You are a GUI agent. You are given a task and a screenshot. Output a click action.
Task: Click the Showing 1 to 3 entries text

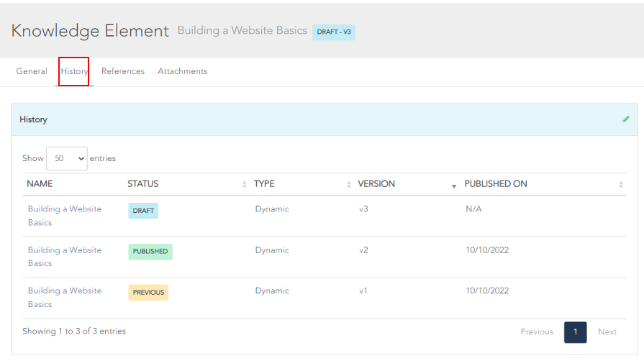coord(74,331)
